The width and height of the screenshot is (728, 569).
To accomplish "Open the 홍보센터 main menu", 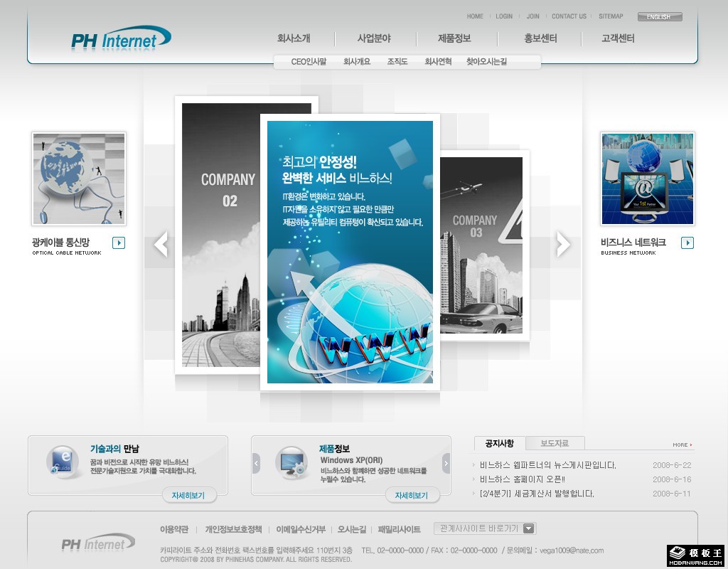I will click(540, 38).
